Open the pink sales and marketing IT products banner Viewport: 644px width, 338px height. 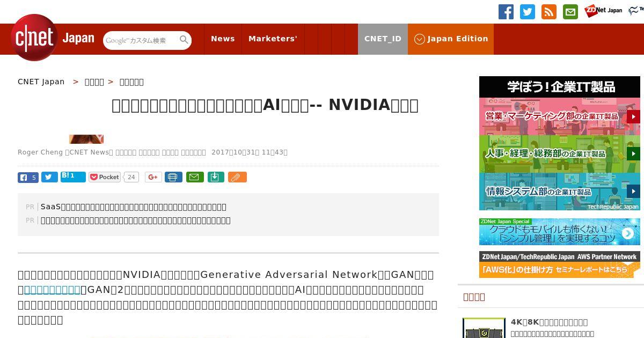pyautogui.click(x=560, y=116)
